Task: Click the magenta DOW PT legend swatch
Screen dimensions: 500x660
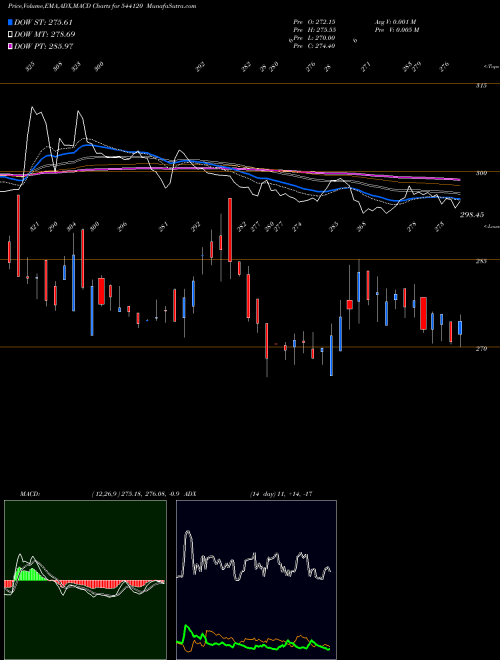Action: click(10, 46)
